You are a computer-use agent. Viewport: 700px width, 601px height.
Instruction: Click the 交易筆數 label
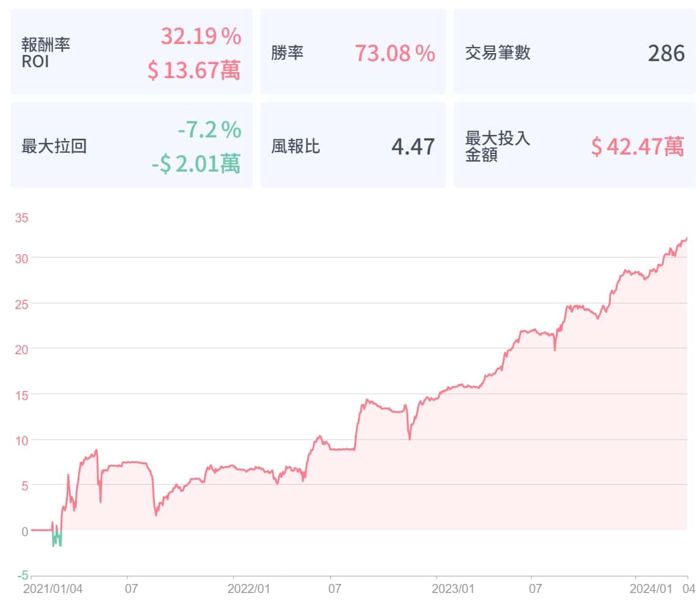(x=498, y=53)
